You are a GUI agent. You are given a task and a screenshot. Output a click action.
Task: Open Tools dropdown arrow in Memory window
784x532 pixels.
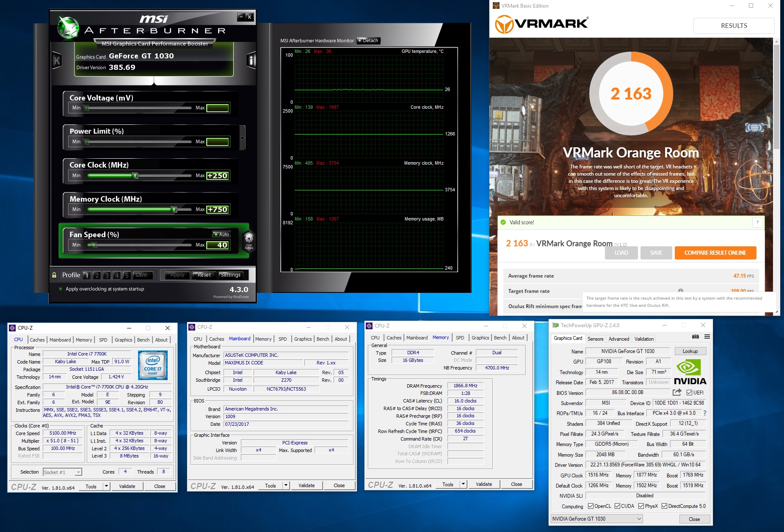click(464, 484)
